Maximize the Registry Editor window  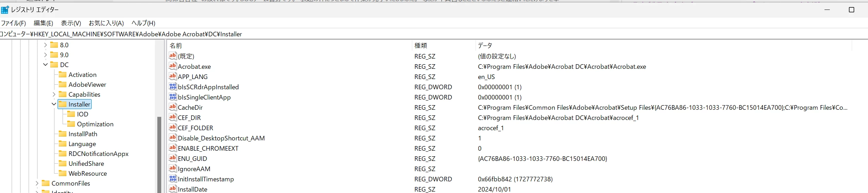851,10
